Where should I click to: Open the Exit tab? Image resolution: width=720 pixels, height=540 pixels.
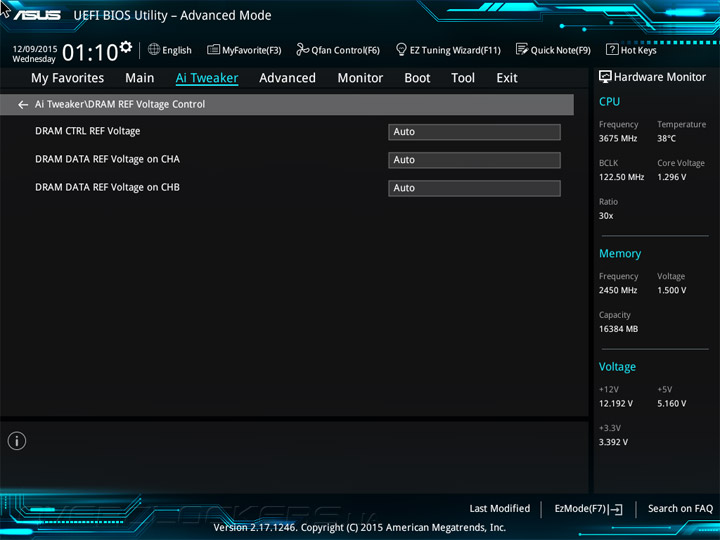coord(506,78)
